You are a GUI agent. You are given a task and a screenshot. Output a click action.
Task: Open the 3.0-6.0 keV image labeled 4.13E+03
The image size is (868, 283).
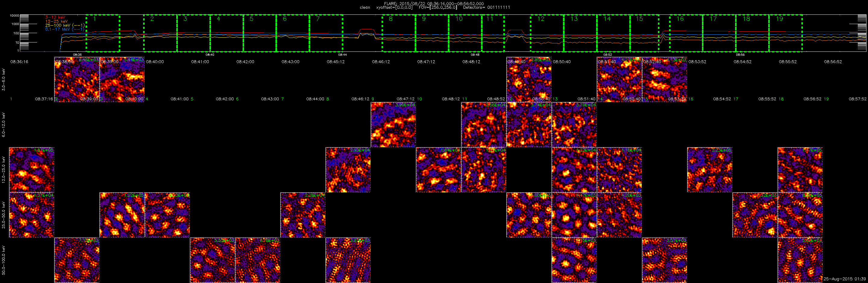coord(665,79)
